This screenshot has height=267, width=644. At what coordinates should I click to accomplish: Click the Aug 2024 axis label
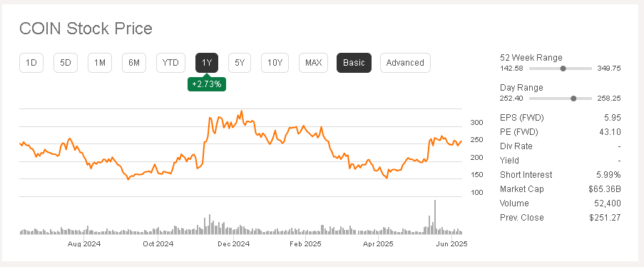[x=84, y=244]
